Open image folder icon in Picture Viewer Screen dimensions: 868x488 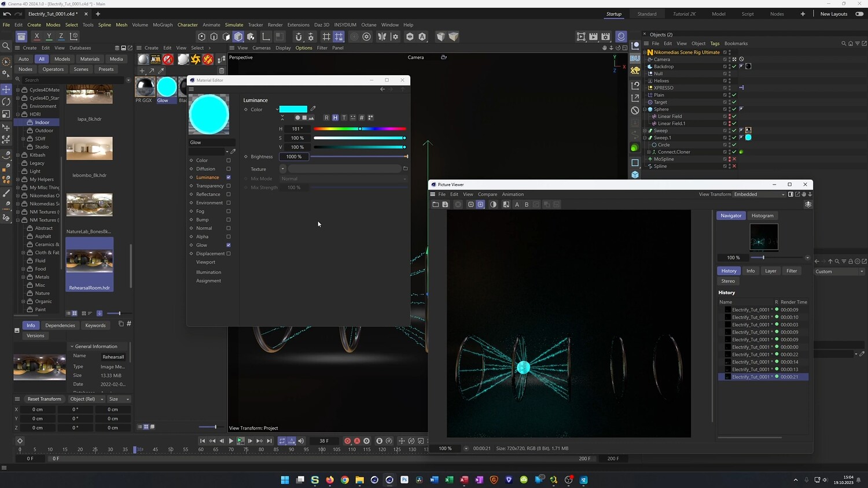tap(436, 204)
